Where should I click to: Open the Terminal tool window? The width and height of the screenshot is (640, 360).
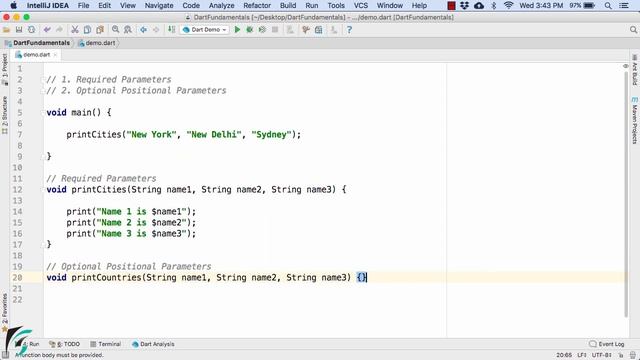(105, 344)
